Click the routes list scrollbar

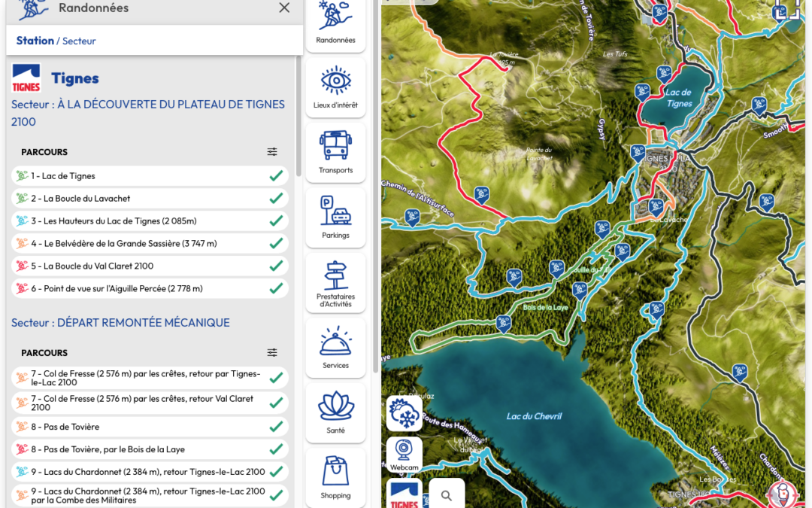click(x=298, y=117)
